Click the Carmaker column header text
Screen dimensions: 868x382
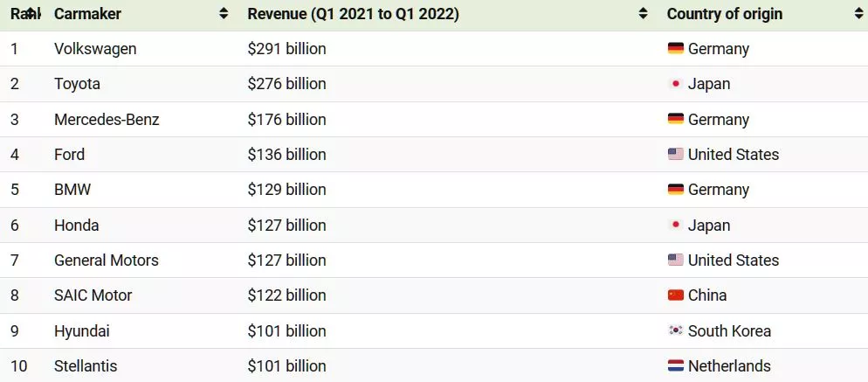tap(87, 14)
